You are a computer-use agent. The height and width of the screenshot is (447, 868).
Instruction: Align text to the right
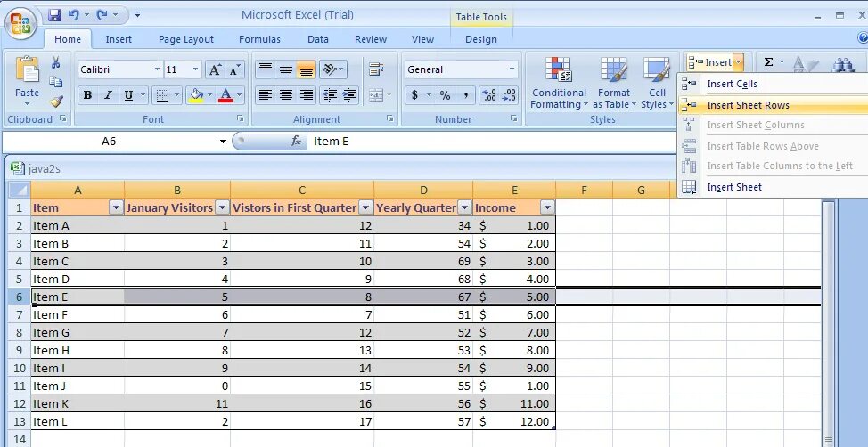pyautogui.click(x=307, y=95)
